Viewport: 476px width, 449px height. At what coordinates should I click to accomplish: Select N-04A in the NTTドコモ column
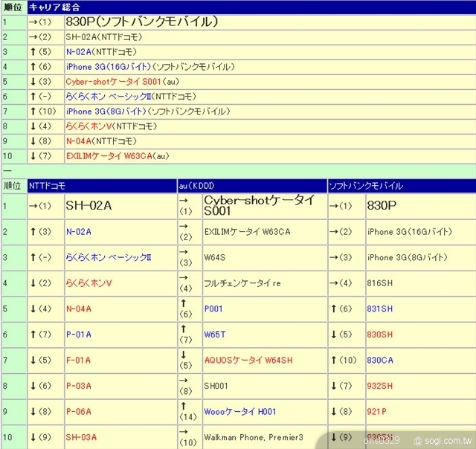[79, 309]
